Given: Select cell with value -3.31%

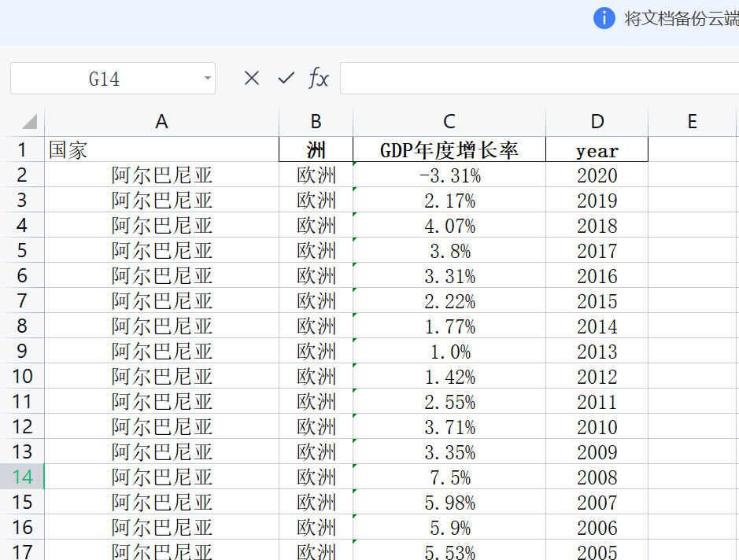Looking at the screenshot, I should (x=449, y=175).
